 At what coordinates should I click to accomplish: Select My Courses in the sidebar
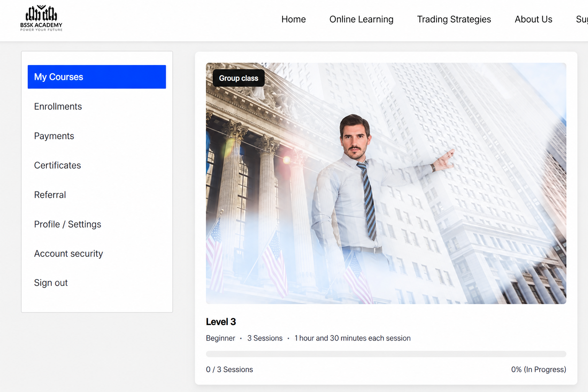97,77
